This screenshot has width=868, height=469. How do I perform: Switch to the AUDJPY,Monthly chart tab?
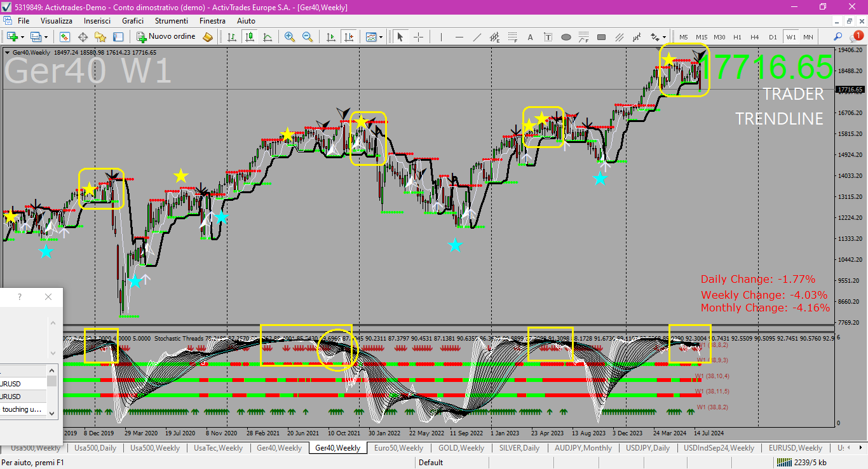[x=583, y=448]
